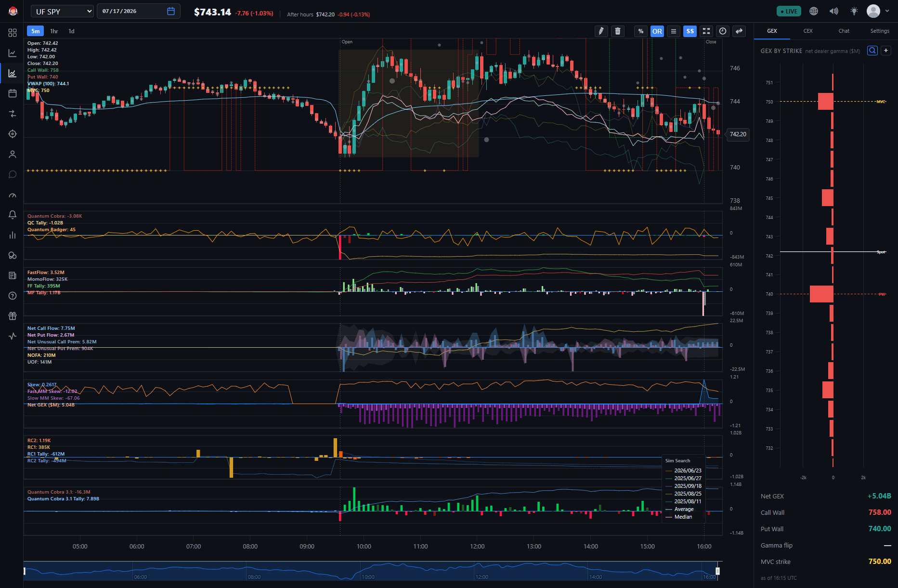Select the 1d timeframe
Screen dimensions: 898x588
[71, 31]
